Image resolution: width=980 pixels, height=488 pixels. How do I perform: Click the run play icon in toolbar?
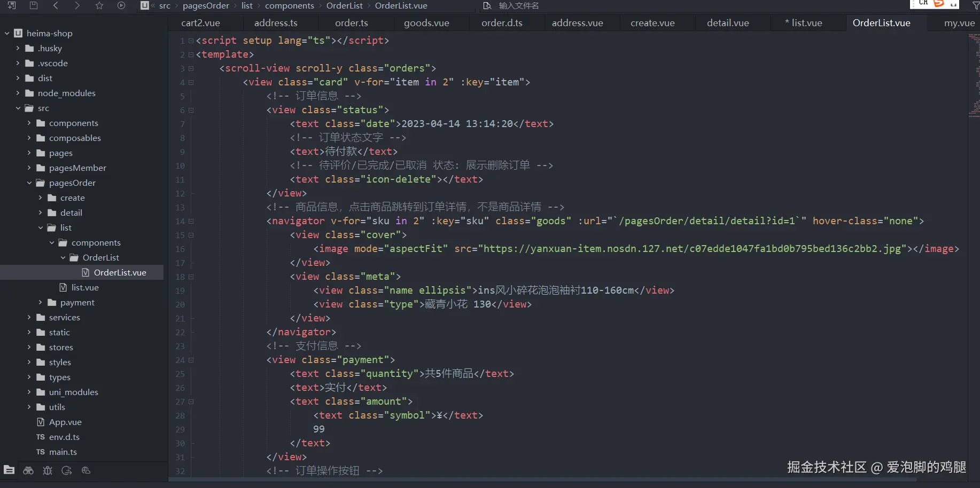[121, 5]
